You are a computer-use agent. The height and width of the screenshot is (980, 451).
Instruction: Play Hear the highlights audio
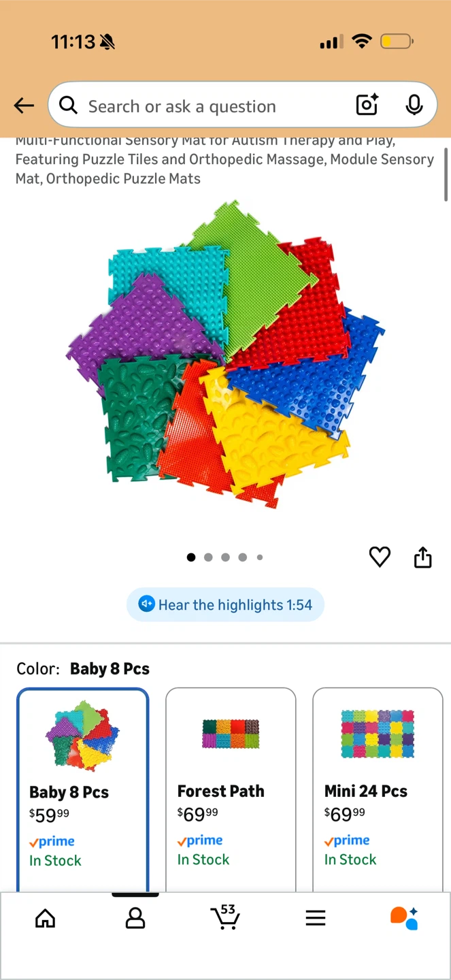click(x=225, y=604)
